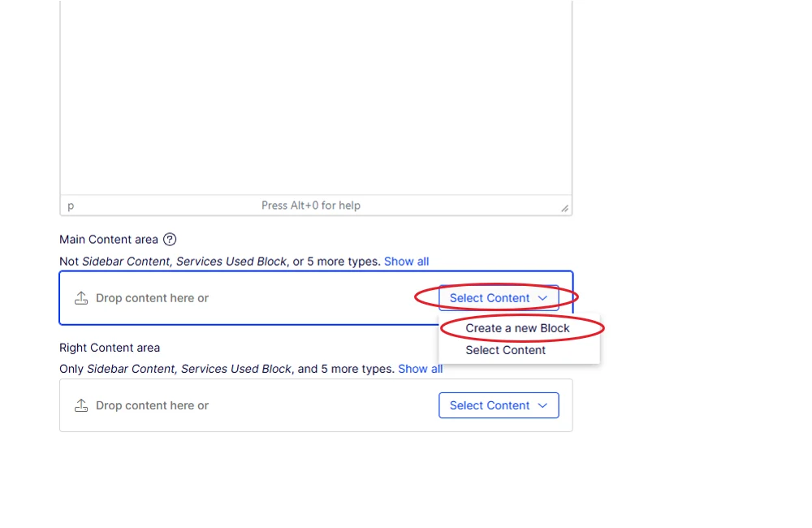Click the 'Press Alt+0 for help' status text

pyautogui.click(x=310, y=206)
